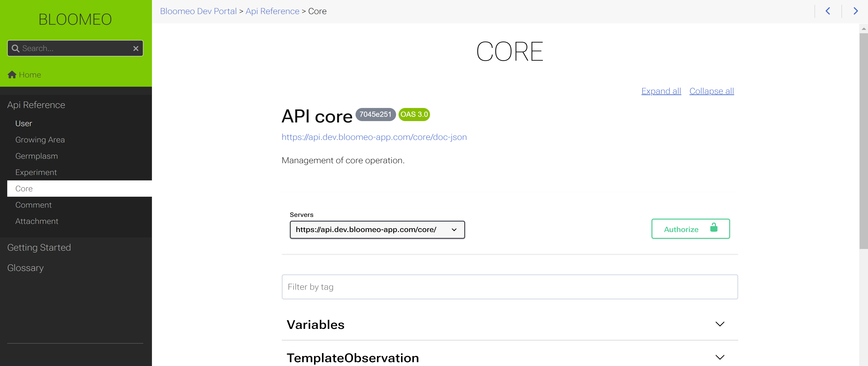Open the core doc-json link
868x366 pixels.
(x=374, y=137)
